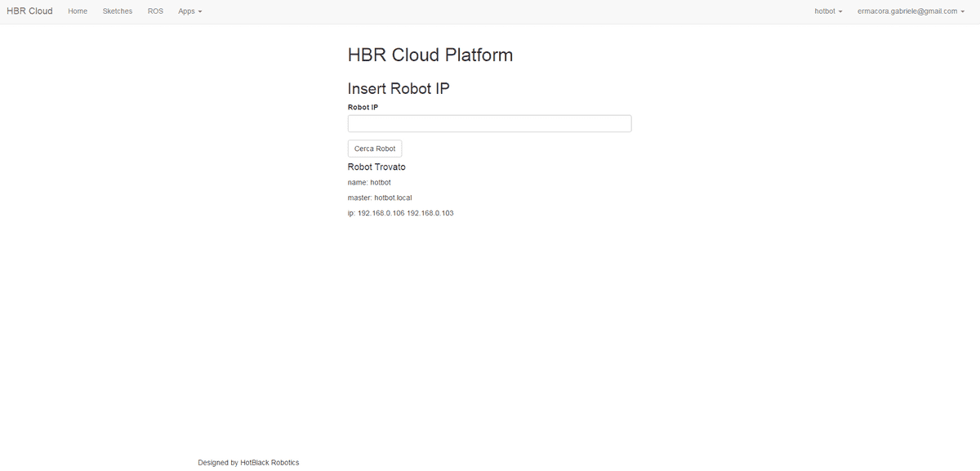
Task: Focus the Robot IP text field
Action: 489,122
